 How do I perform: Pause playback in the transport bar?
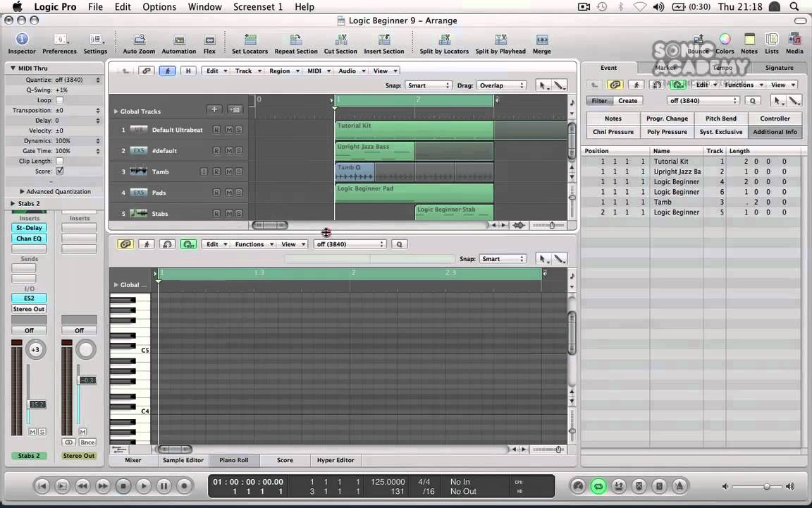164,485
